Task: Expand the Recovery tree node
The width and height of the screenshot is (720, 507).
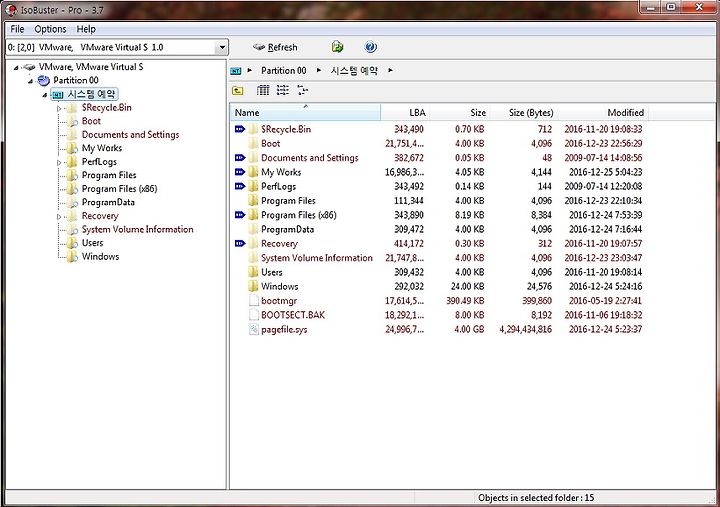Action: 59,217
